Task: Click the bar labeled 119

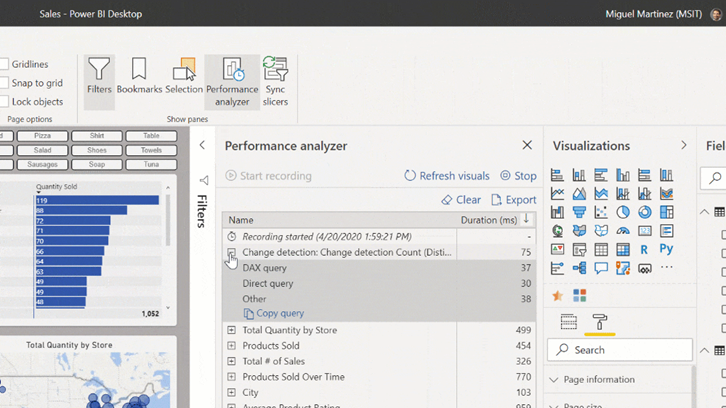Action: 97,200
